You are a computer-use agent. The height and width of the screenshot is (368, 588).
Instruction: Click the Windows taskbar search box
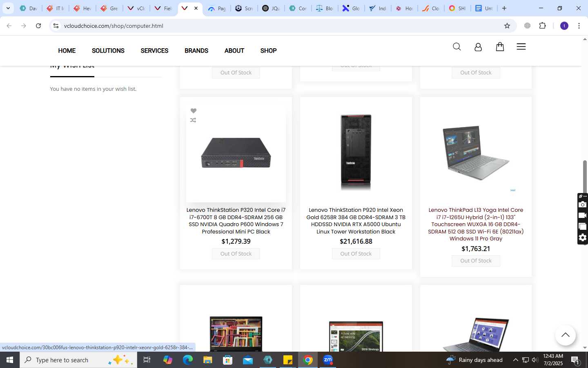[78, 360]
